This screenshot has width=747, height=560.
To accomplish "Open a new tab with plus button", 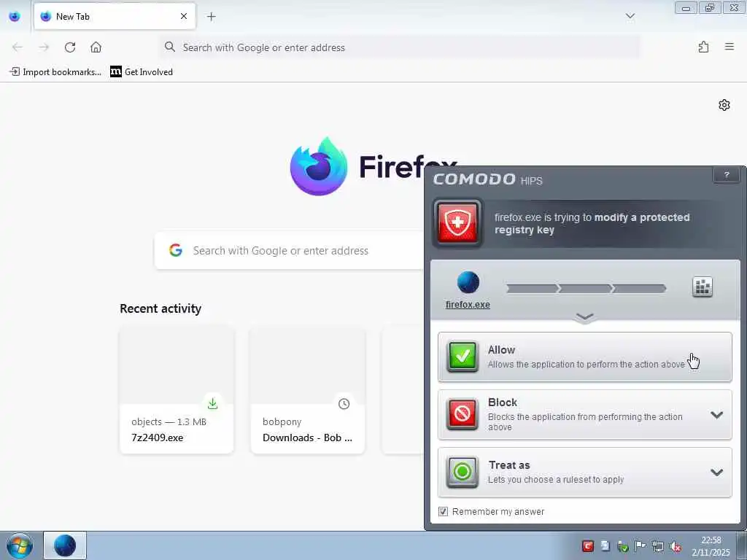I will click(x=211, y=17).
